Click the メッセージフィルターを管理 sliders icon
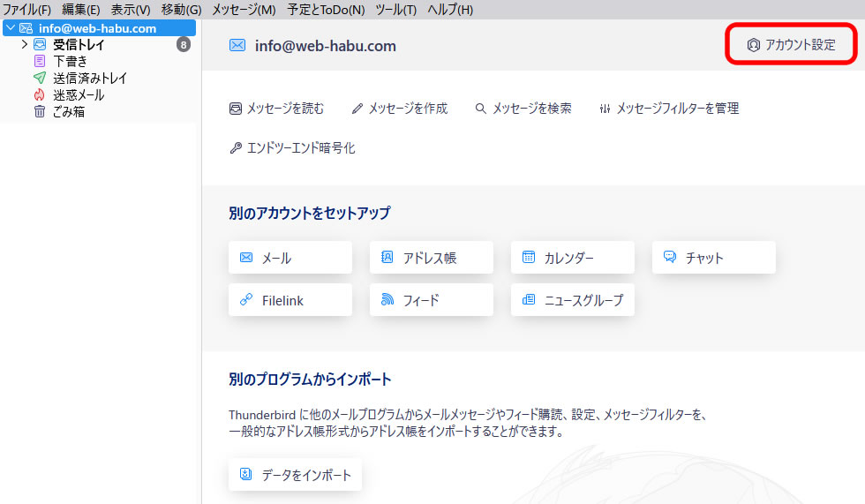865x504 pixels. point(605,109)
